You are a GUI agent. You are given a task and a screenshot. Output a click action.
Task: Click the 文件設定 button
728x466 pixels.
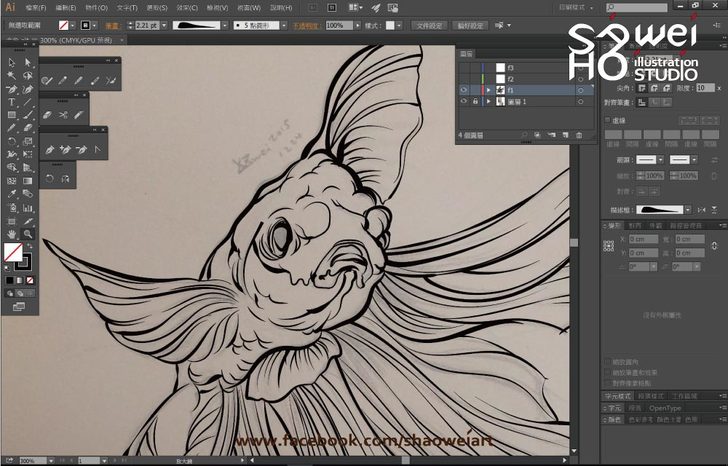[x=429, y=25]
